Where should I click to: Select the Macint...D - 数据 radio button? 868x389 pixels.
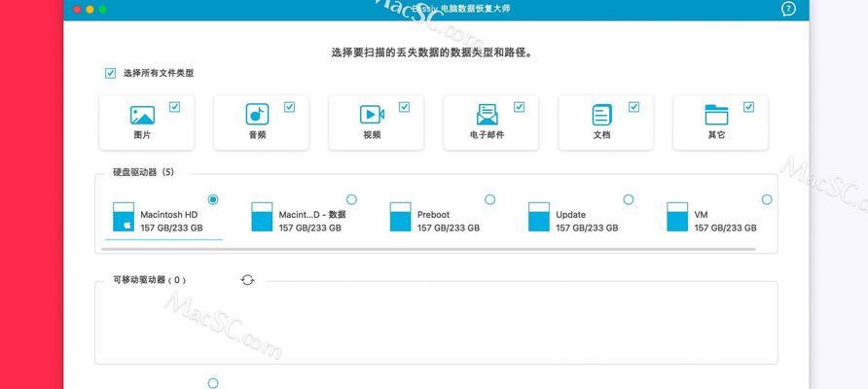[x=351, y=199]
